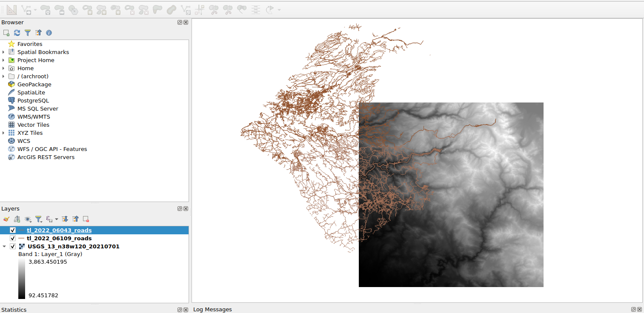Add a new layer group

(17, 219)
